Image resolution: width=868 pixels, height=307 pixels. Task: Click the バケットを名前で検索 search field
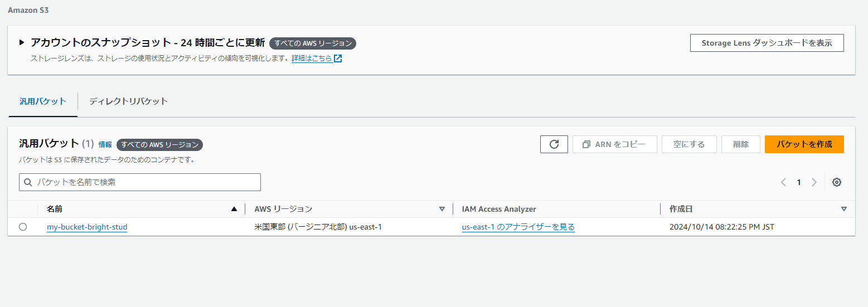(x=145, y=182)
